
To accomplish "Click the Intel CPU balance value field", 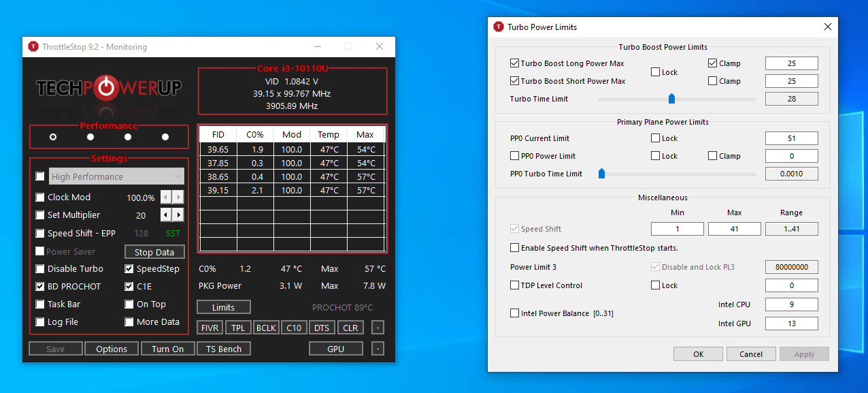I will [x=792, y=304].
